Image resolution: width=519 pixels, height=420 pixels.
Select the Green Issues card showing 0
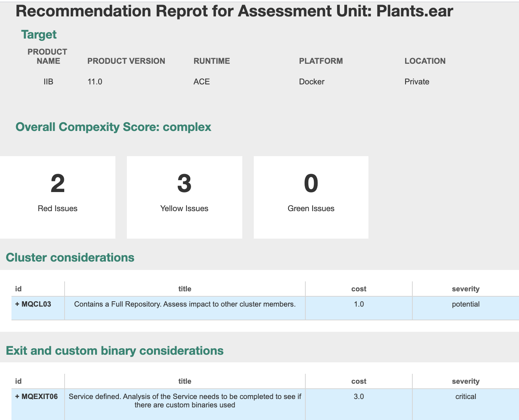(x=311, y=197)
